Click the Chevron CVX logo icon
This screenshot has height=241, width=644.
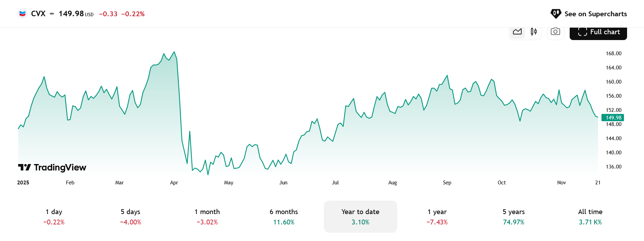tap(22, 14)
